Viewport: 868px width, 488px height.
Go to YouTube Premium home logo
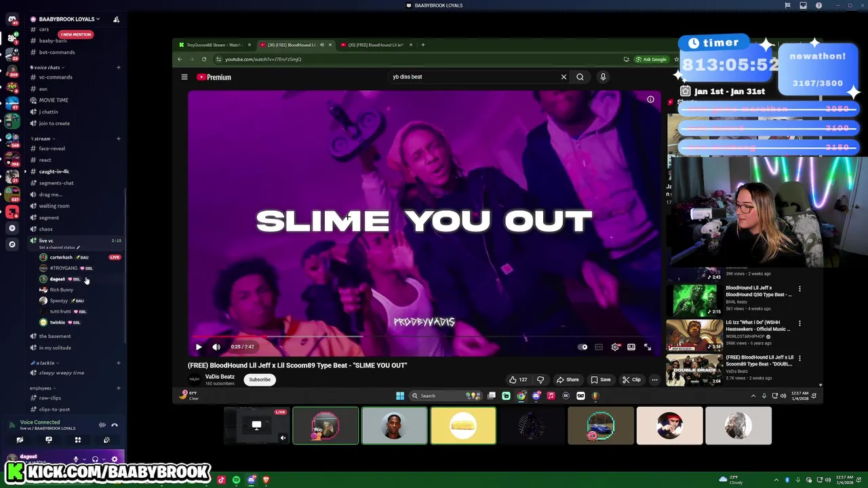pos(214,77)
